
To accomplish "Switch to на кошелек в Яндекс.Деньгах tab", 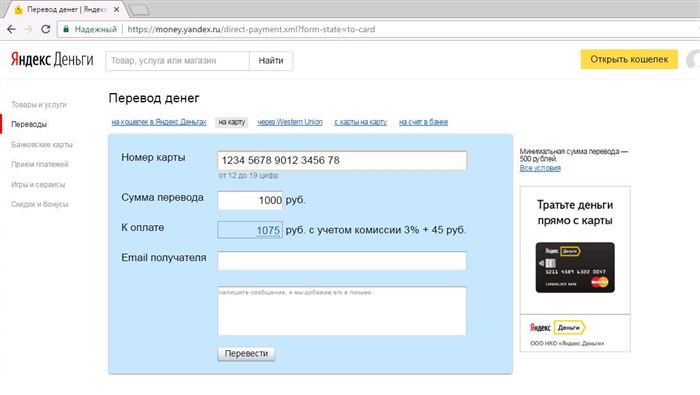I will point(159,122).
